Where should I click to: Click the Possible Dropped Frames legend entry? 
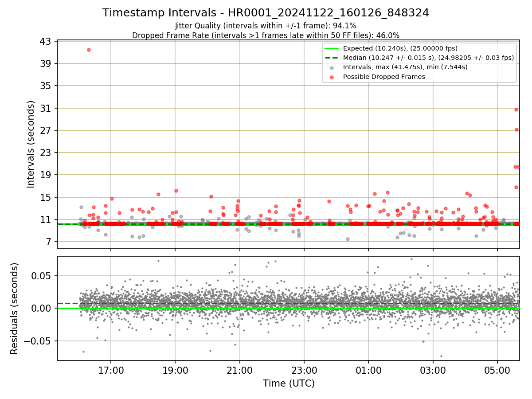coord(384,77)
